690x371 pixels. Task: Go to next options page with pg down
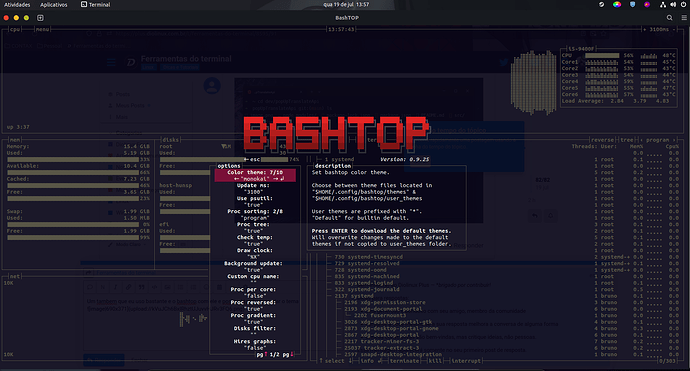288,354
